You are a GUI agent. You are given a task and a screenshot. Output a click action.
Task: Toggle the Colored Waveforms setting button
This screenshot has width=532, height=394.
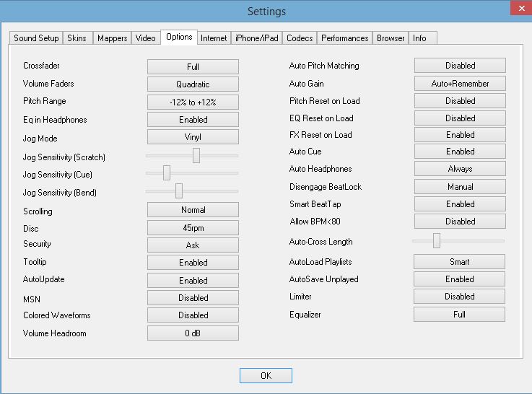pos(193,315)
